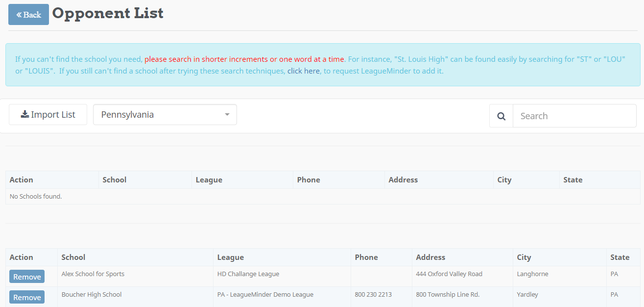Select the Alex School for Sports name cell
The image size is (644, 307).
[x=93, y=274]
